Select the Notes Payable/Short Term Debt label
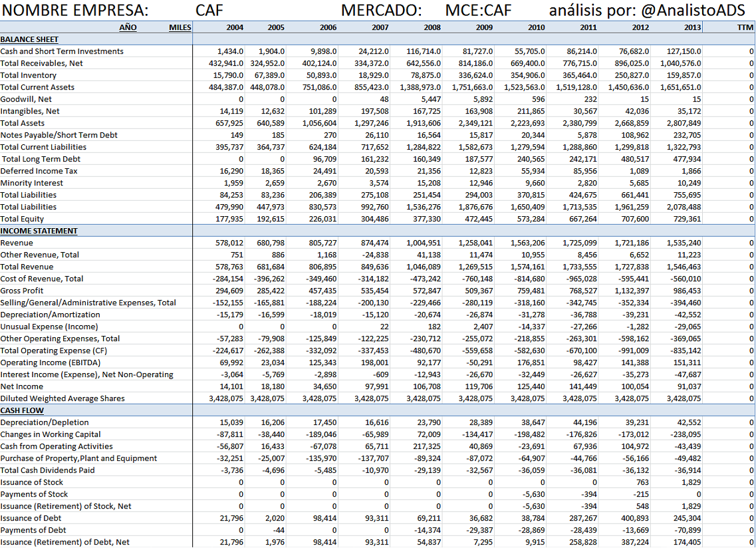 pos(59,135)
